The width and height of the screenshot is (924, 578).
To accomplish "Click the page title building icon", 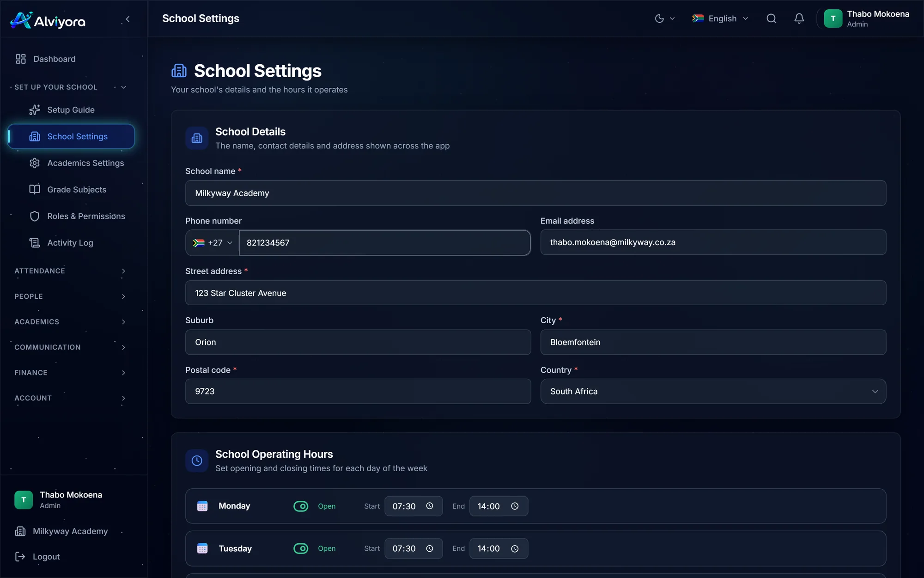I will point(179,71).
